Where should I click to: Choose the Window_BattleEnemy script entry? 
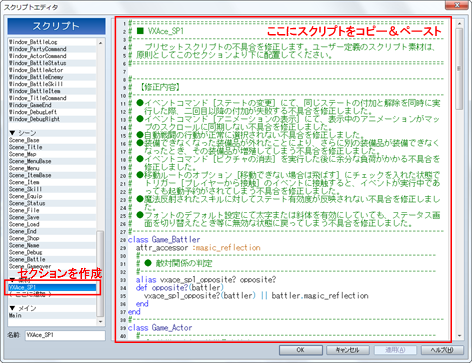(52, 77)
